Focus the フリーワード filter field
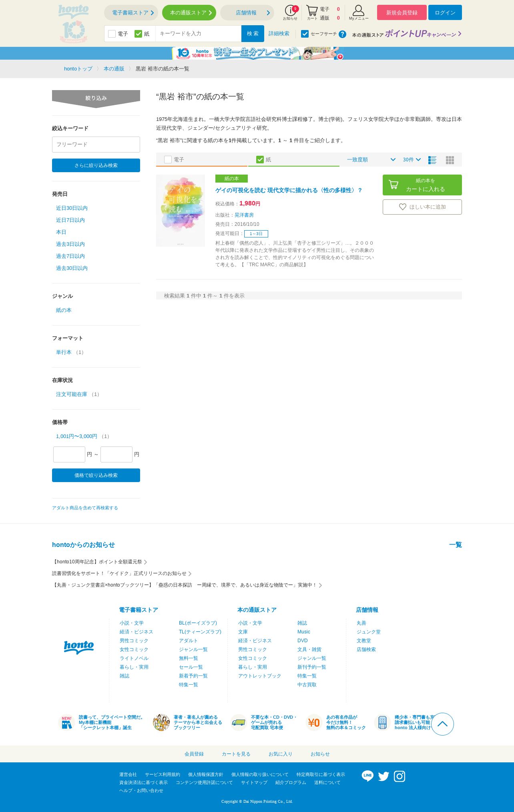The image size is (514, 812). [96, 145]
